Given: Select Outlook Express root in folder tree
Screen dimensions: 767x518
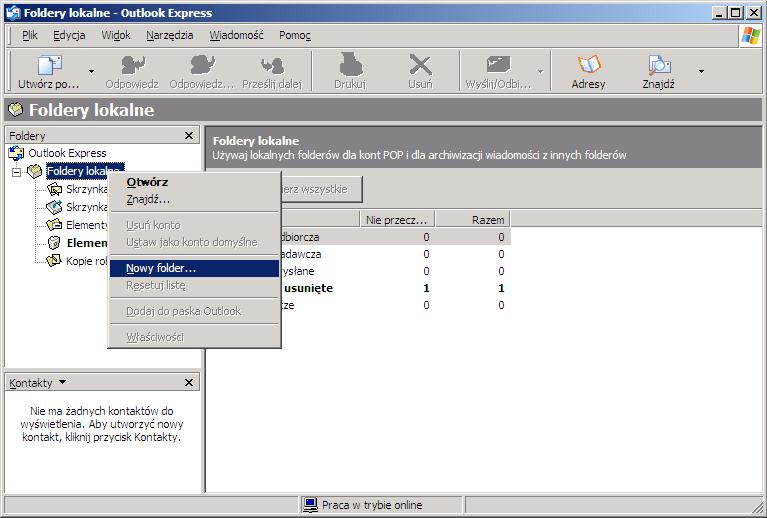Looking at the screenshot, I should [x=67, y=153].
